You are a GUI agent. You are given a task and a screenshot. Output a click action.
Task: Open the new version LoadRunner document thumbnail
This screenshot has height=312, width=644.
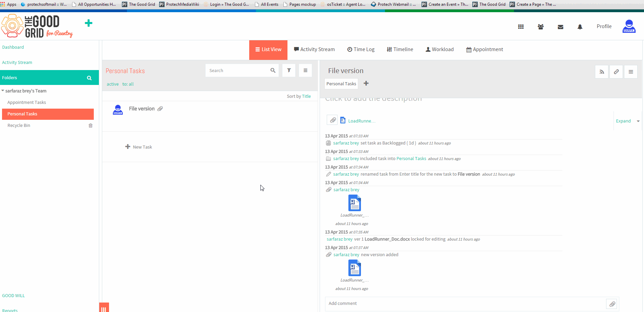coord(355,268)
